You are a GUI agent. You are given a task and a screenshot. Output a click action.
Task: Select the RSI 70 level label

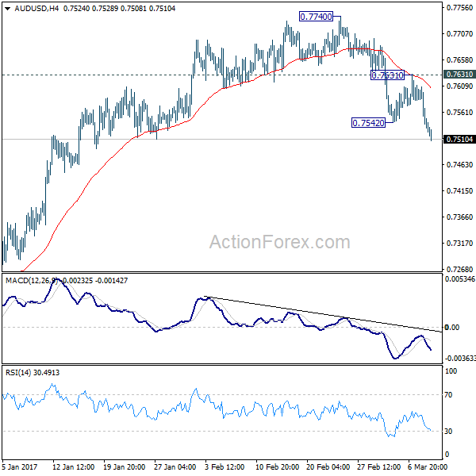coord(448,395)
